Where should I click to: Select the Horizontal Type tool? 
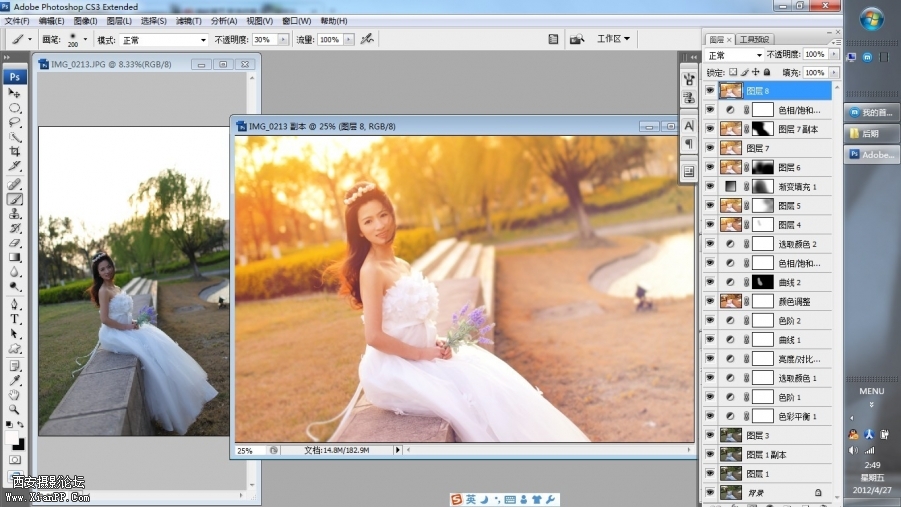tap(15, 319)
